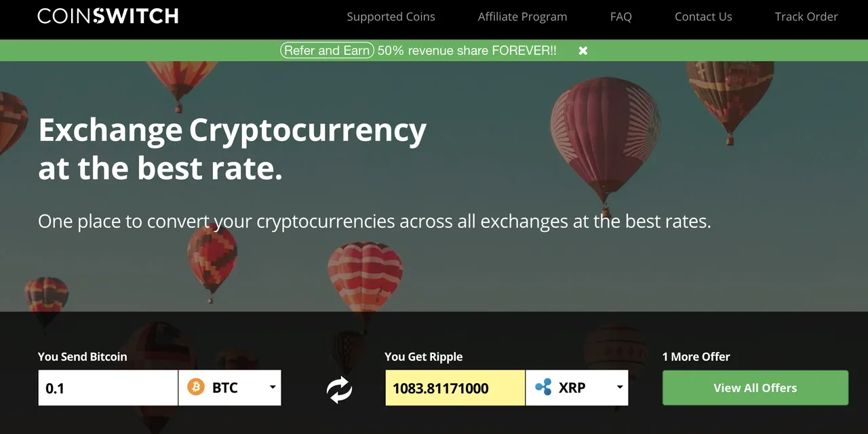Open Contact Us page
Image resolution: width=868 pixels, height=434 pixels.
(703, 17)
